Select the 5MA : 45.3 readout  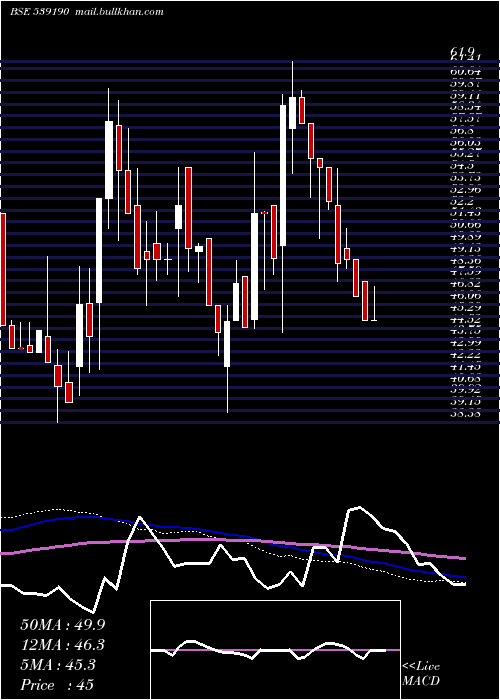click(58, 665)
